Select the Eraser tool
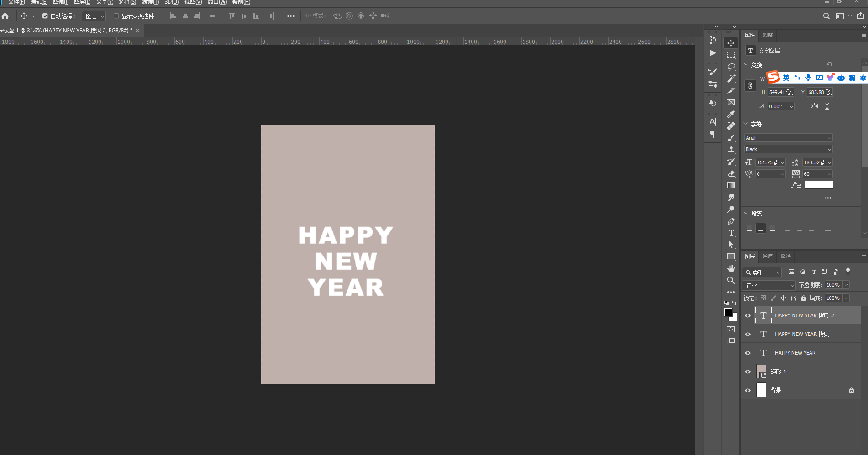The width and height of the screenshot is (868, 455). [731, 173]
